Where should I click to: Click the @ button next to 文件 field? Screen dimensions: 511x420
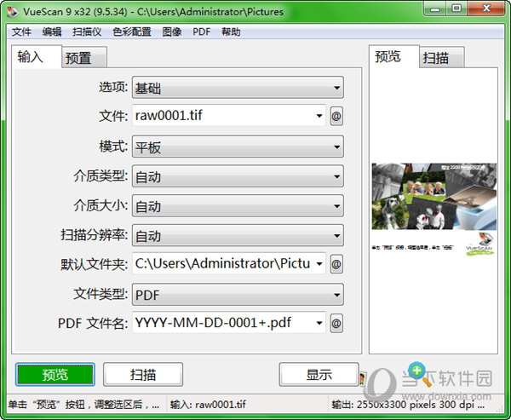336,116
